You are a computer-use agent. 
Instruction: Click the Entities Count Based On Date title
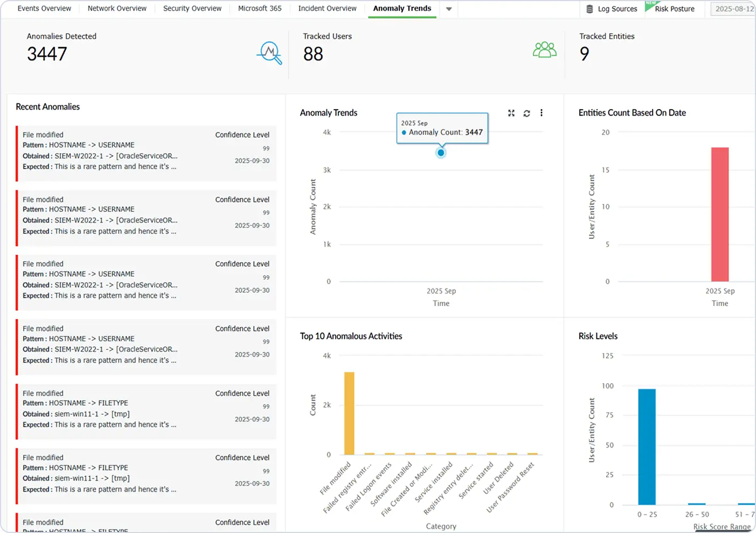[x=632, y=113]
